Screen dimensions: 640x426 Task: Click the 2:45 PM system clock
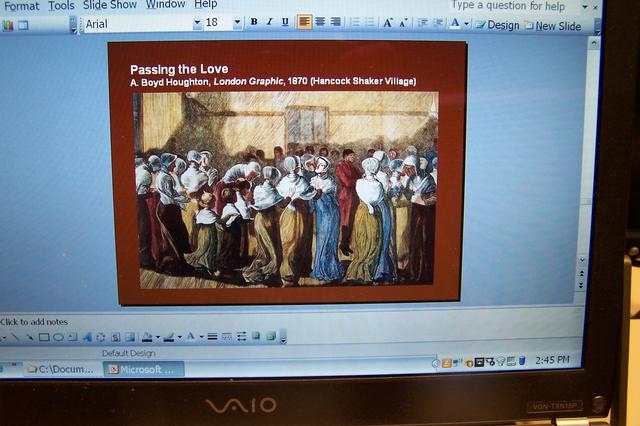pos(552,360)
